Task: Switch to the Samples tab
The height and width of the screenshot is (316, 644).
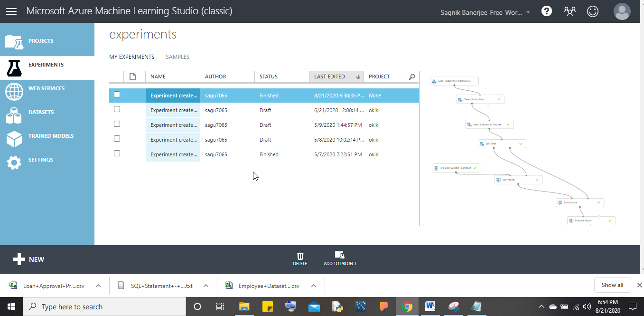Action: (177, 57)
